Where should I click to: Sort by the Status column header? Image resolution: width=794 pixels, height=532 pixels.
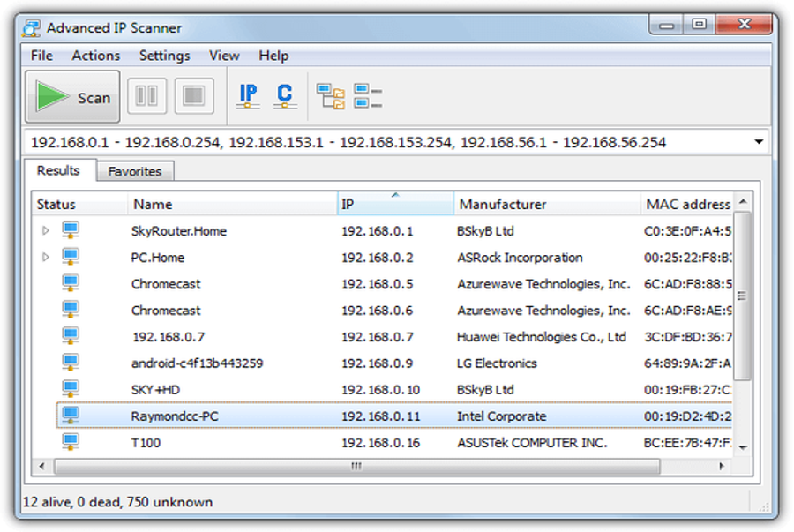coord(79,204)
